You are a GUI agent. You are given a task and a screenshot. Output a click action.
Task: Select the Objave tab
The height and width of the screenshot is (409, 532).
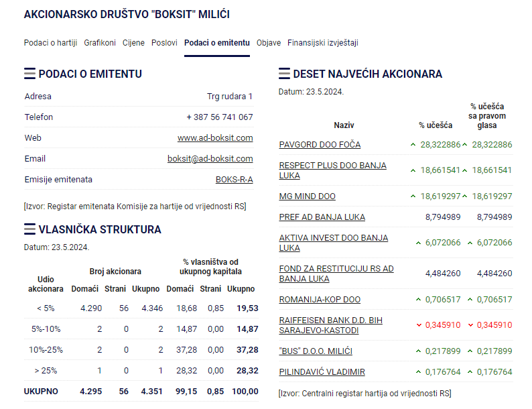click(x=269, y=43)
